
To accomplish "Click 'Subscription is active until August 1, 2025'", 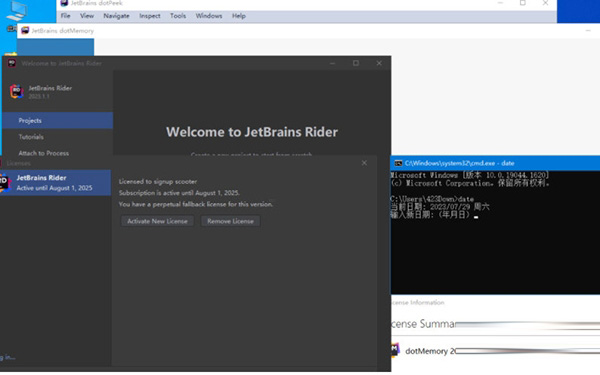I will tap(179, 193).
